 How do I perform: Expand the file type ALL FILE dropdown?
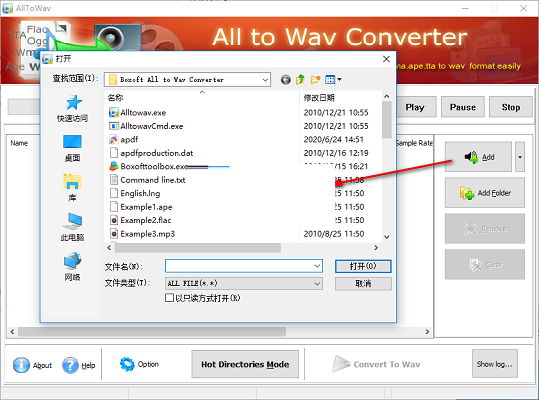(317, 284)
